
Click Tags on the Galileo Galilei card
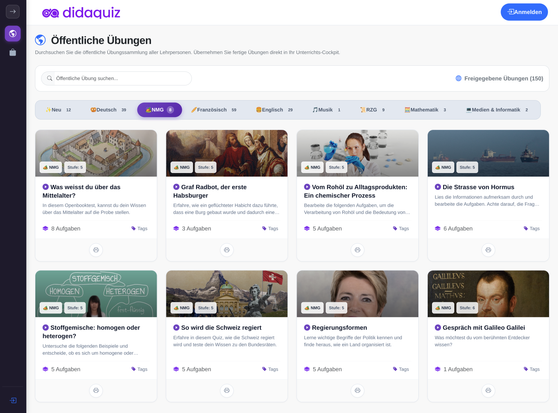(532, 369)
